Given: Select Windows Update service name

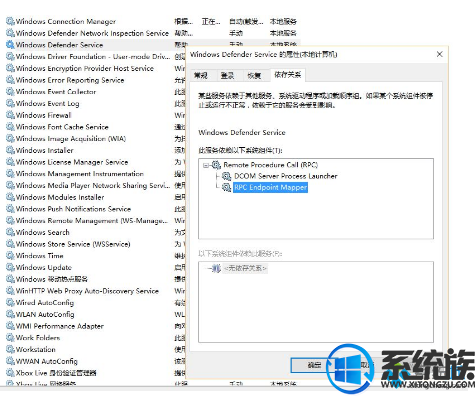Looking at the screenshot, I should 44,267.
